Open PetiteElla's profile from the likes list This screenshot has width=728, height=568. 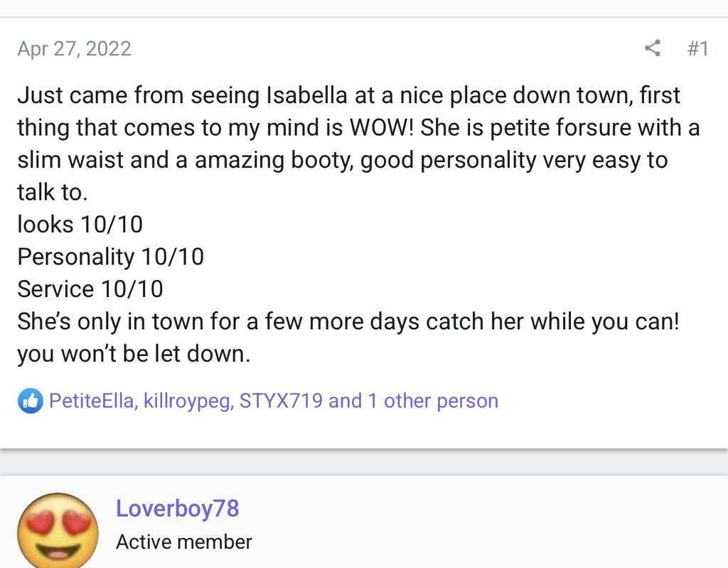tap(91, 401)
